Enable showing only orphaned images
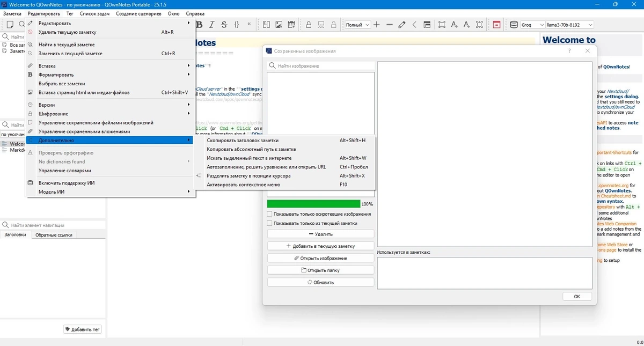 269,214
